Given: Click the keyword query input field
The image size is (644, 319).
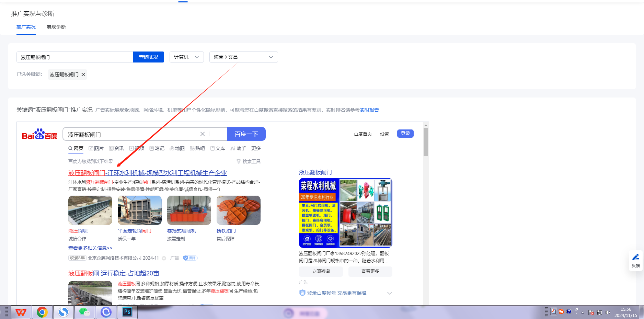Looking at the screenshot, I should tap(75, 57).
